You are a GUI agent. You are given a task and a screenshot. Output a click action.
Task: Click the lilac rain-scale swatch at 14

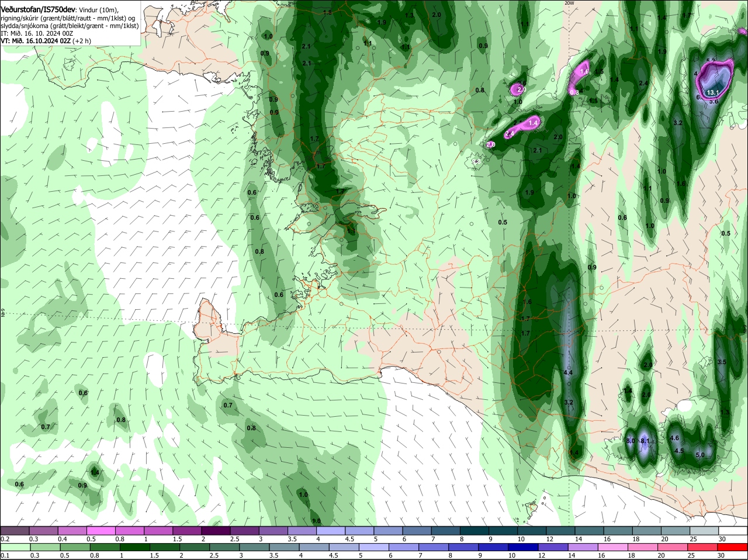point(583,547)
